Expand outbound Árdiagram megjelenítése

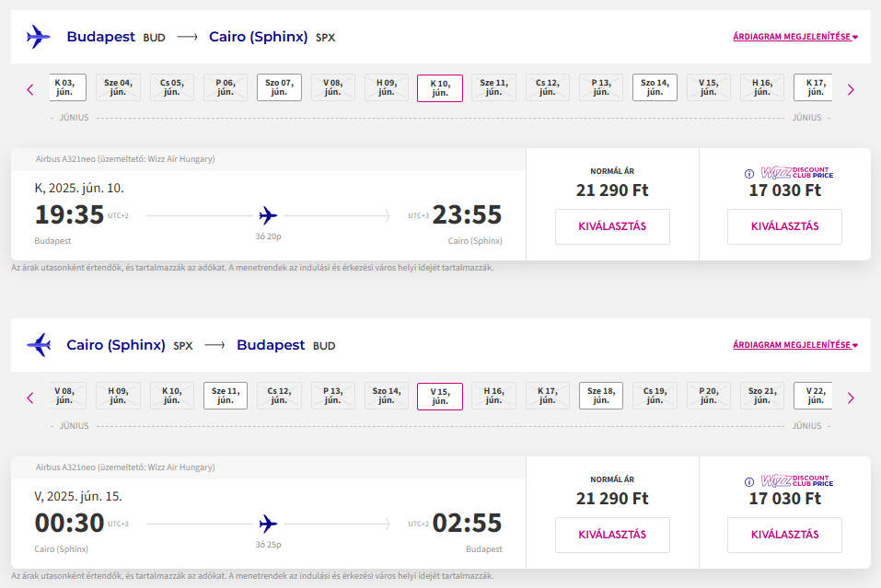point(794,37)
